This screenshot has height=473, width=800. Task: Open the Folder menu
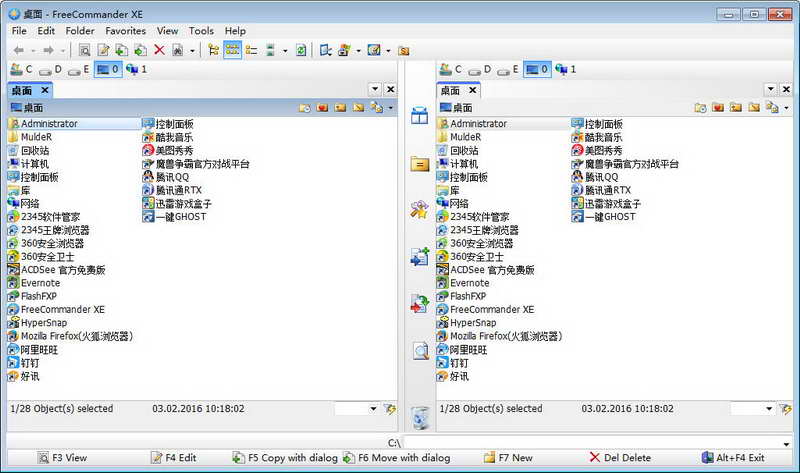click(x=80, y=31)
